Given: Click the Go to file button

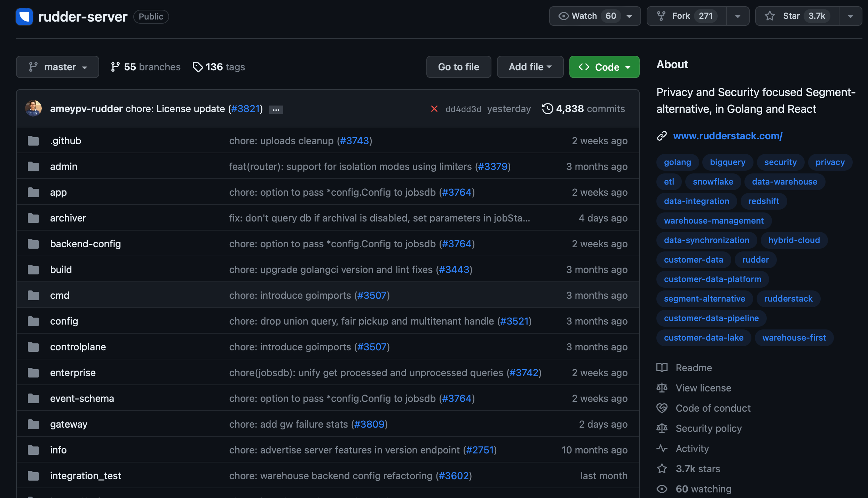Looking at the screenshot, I should 458,67.
